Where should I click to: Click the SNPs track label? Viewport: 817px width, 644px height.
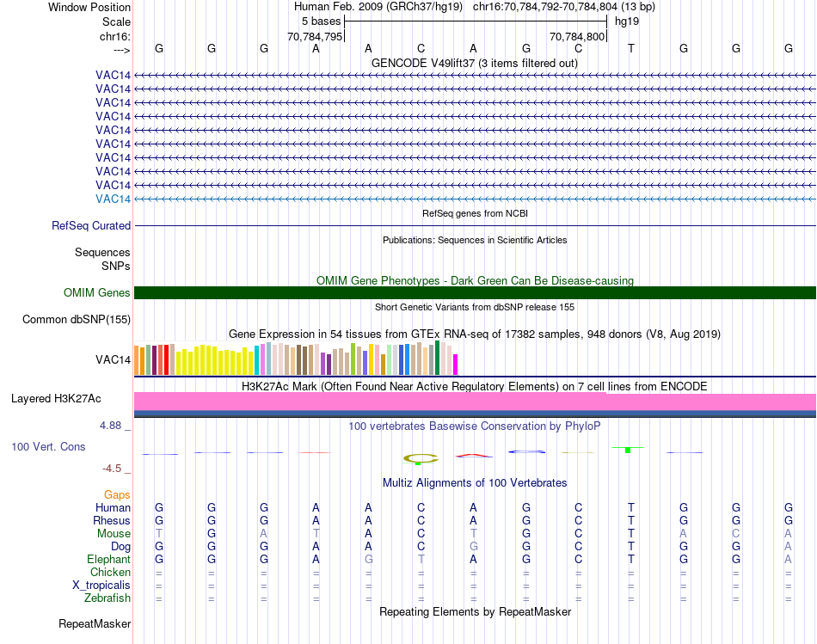[x=116, y=266]
